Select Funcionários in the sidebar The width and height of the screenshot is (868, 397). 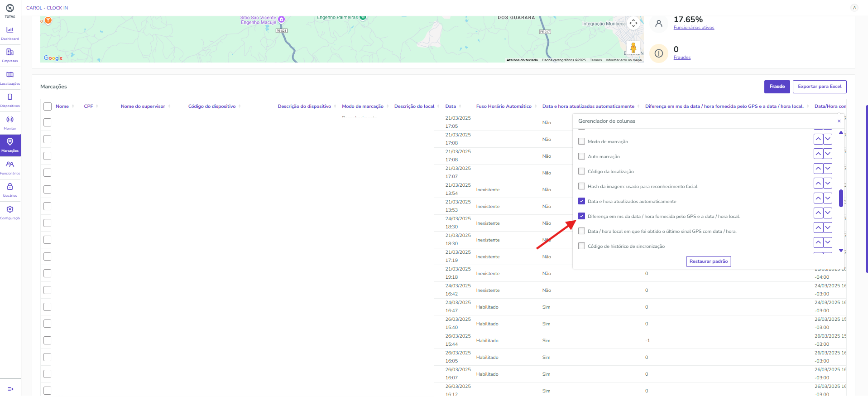pyautogui.click(x=10, y=168)
